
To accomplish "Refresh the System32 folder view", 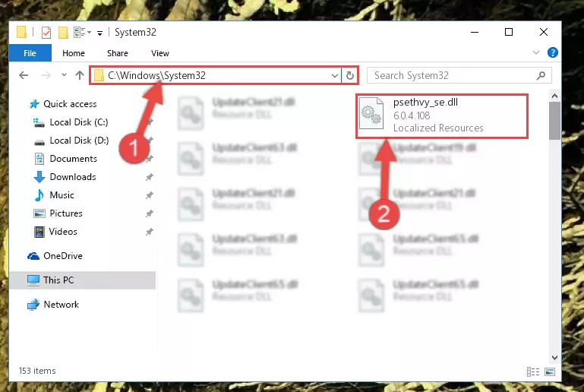I will tap(350, 76).
